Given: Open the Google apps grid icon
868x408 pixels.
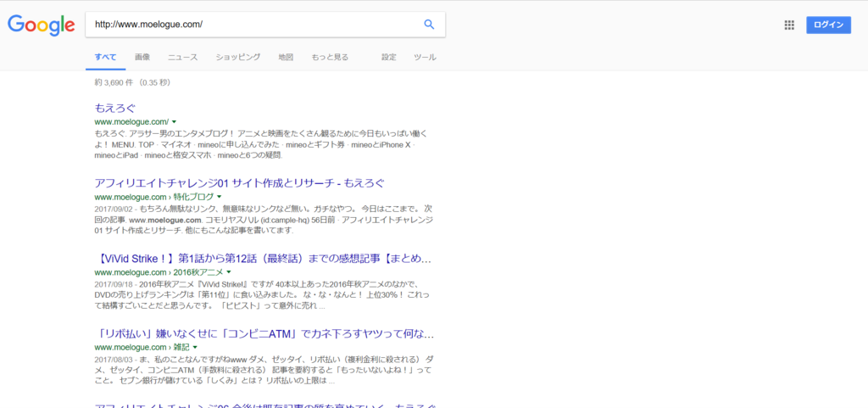Looking at the screenshot, I should coord(789,25).
